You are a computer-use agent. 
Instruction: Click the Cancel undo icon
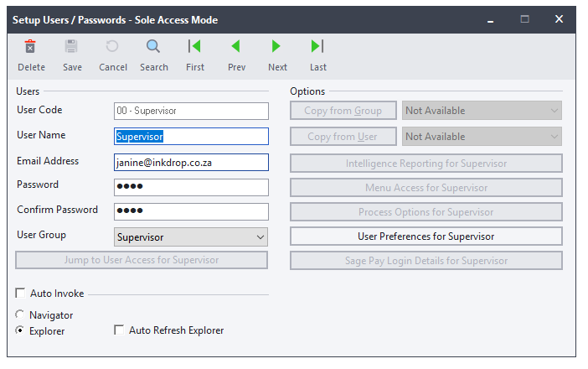(x=112, y=47)
